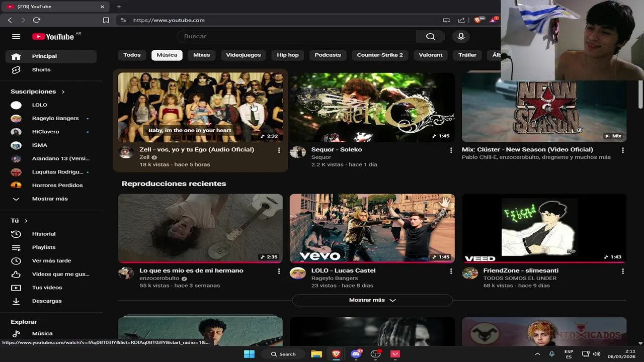
Task: Open the HiClavero subscription
Action: pos(51,132)
